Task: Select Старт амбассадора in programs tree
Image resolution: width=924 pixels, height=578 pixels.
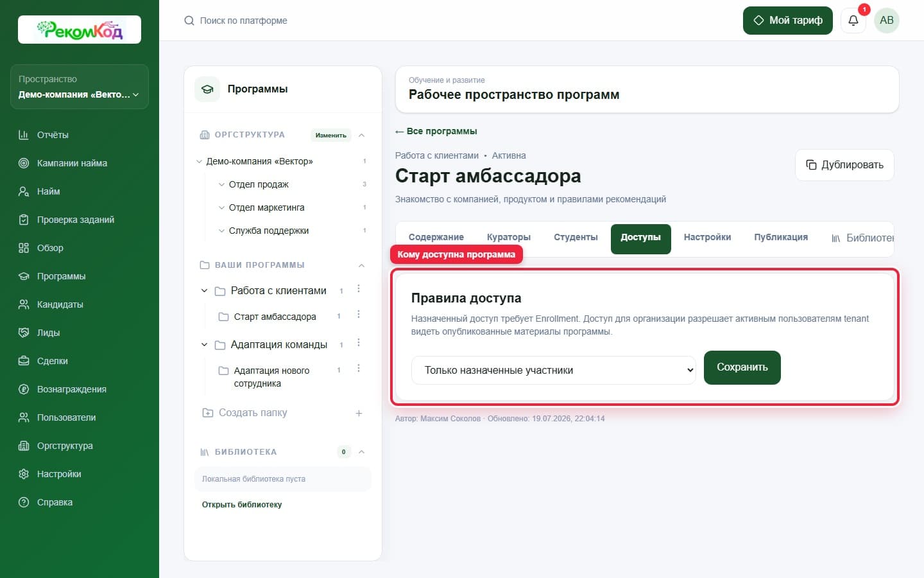Action: pos(275,317)
